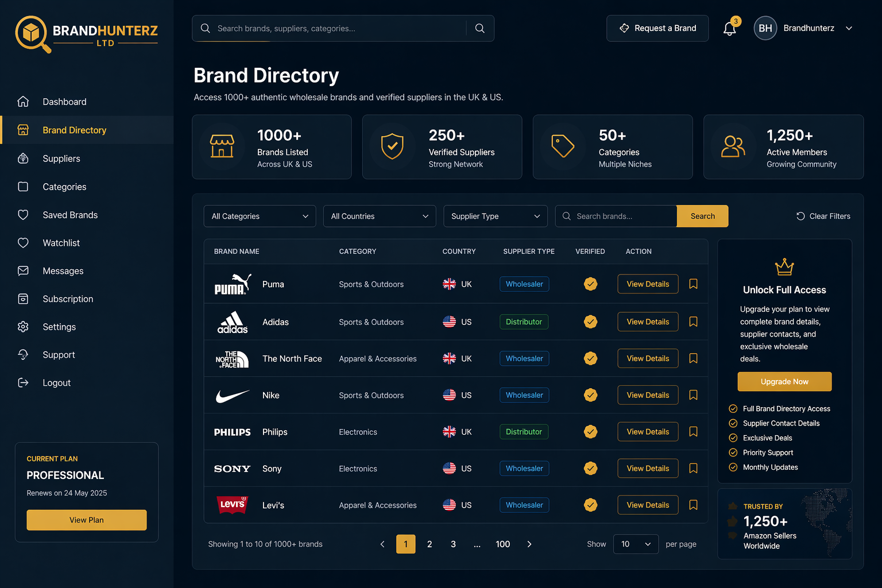The width and height of the screenshot is (882, 588).
Task: Go to previous page arrow
Action: [x=382, y=544]
